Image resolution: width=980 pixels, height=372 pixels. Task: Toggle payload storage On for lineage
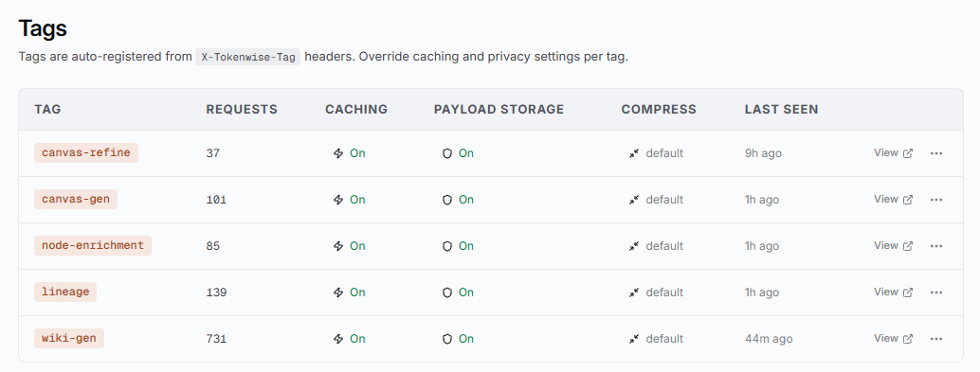[458, 292]
